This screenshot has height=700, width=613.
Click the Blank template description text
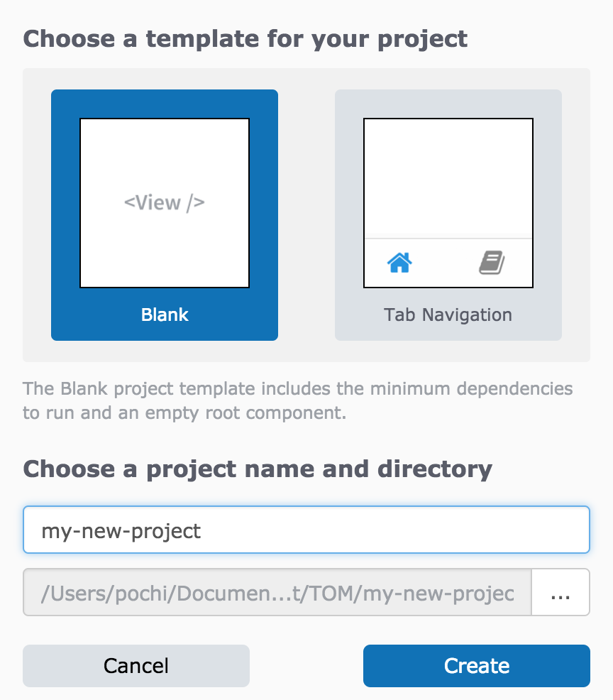298,400
